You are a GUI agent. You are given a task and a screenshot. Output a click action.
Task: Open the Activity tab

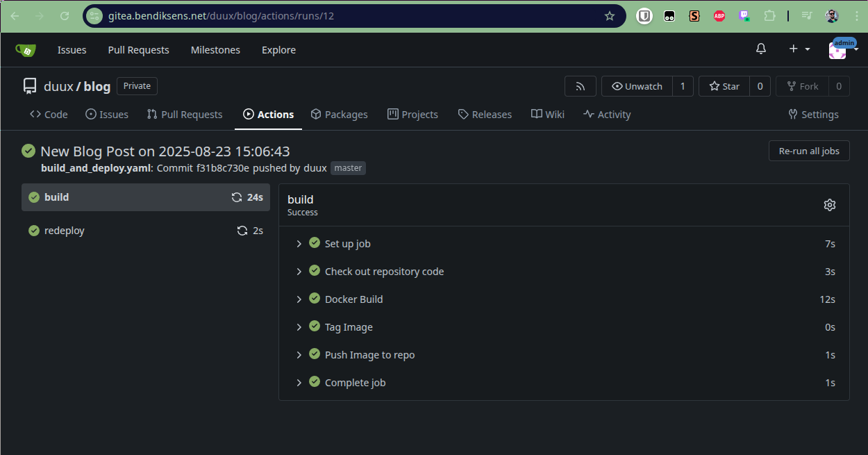tap(607, 115)
